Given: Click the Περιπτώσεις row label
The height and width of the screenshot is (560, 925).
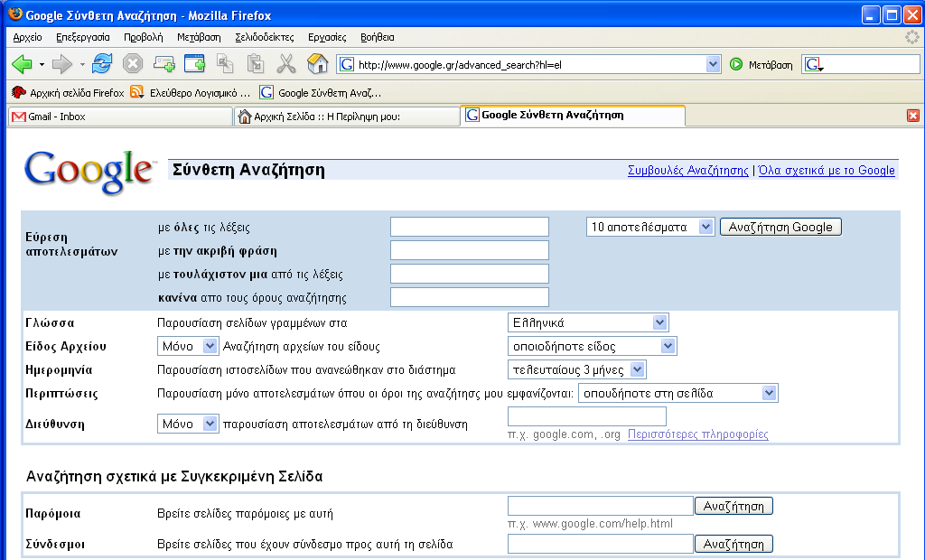Looking at the screenshot, I should click(x=61, y=394).
